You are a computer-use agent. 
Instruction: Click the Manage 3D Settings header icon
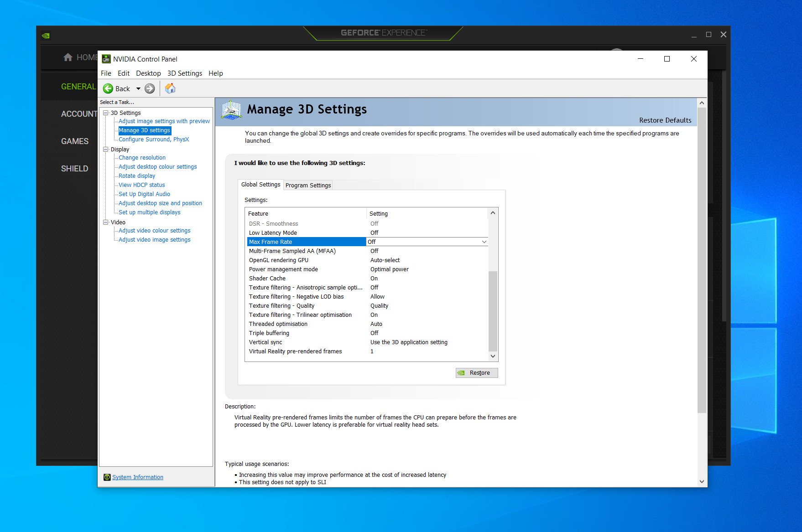click(231, 110)
